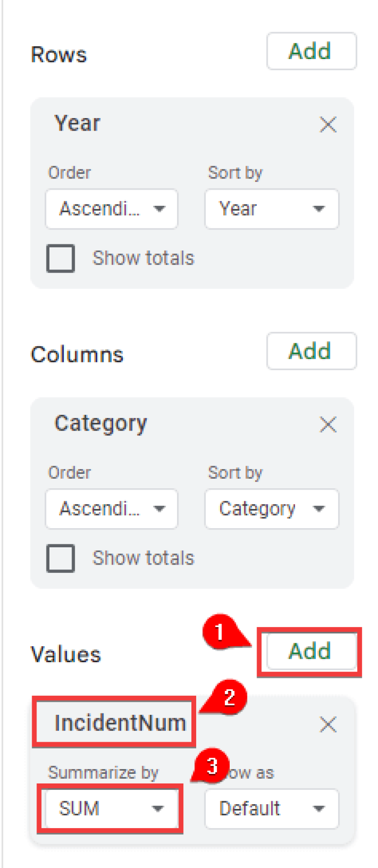Enable Show totals for the Category columns

pyautogui.click(x=60, y=558)
